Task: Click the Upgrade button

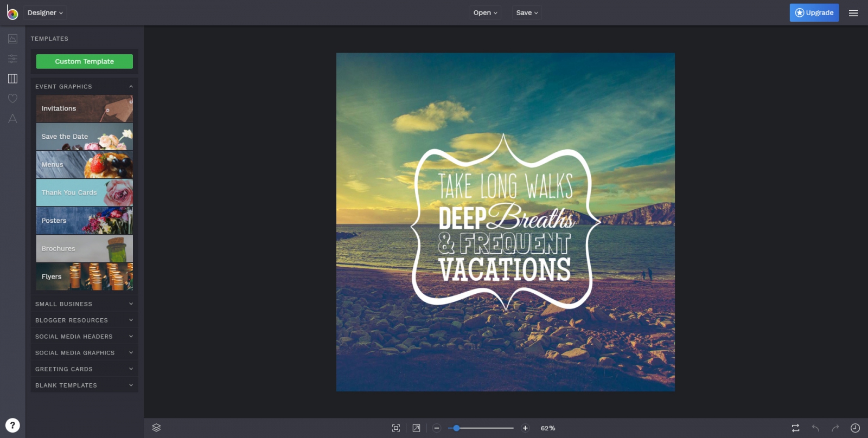Action: [814, 13]
